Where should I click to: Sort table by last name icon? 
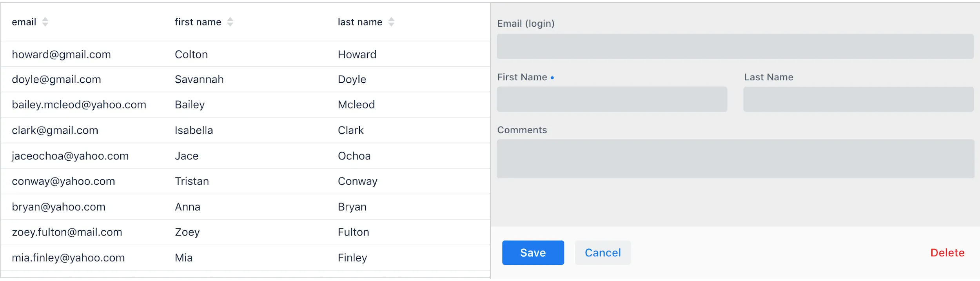391,22
